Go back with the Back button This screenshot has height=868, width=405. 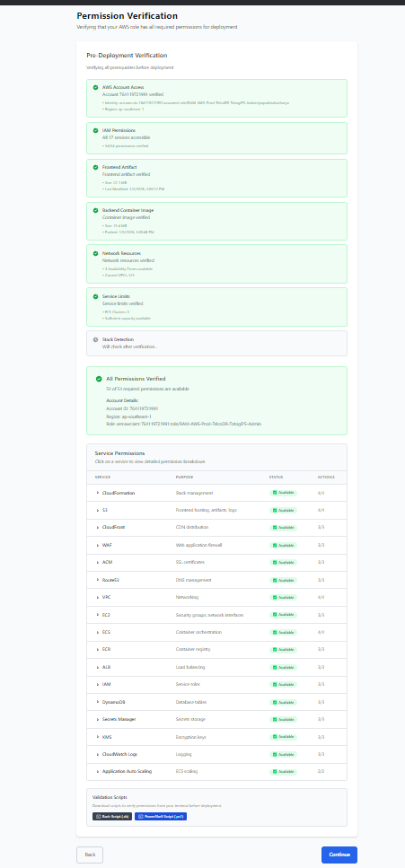point(90,855)
